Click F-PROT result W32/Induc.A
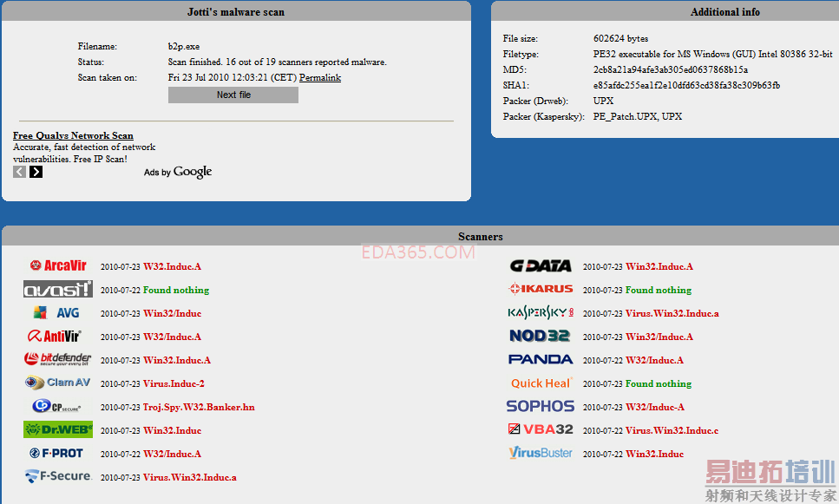 (173, 455)
